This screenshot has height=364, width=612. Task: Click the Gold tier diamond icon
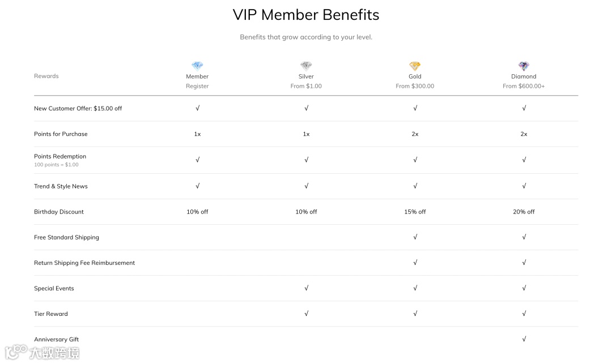click(415, 66)
